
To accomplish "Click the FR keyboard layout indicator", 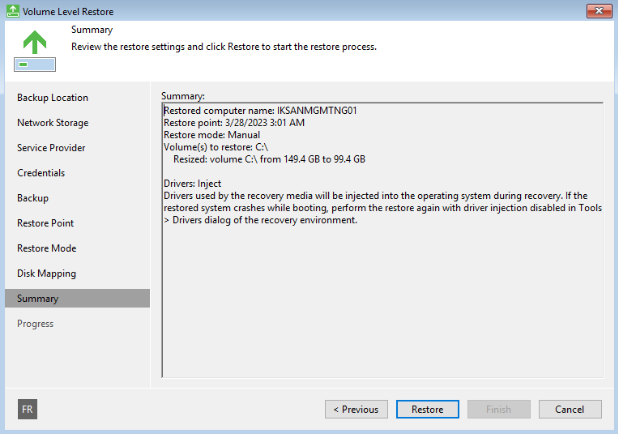I will point(27,409).
